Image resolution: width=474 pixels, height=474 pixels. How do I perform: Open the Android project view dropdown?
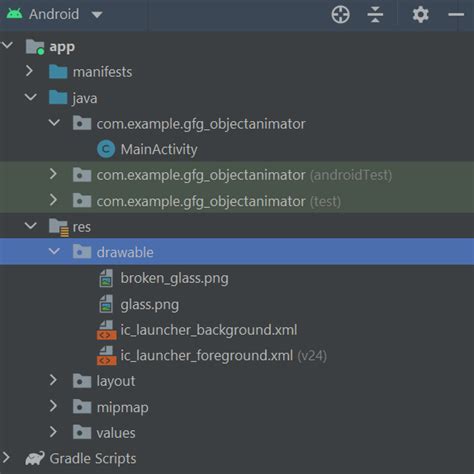[97, 15]
